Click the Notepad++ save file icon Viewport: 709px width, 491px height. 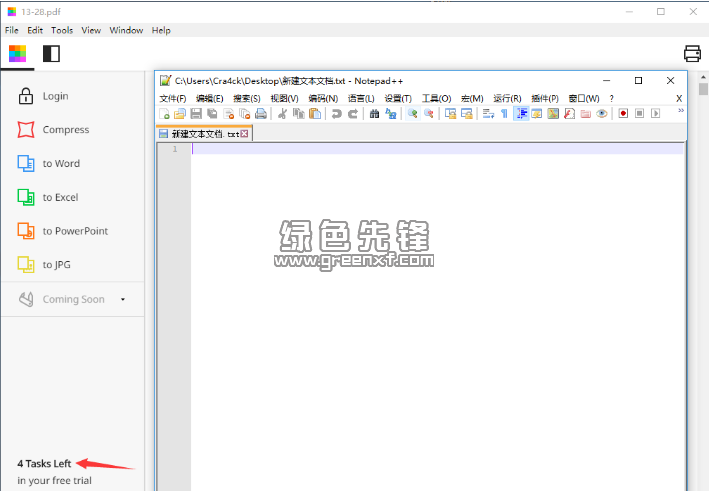(196, 114)
